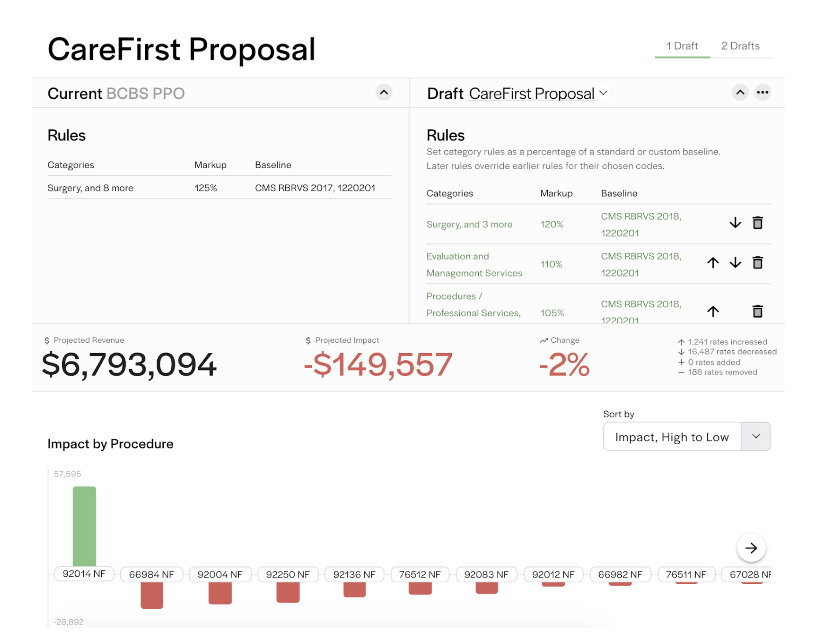Click the 16,487 rates decreased stat

[x=727, y=352]
